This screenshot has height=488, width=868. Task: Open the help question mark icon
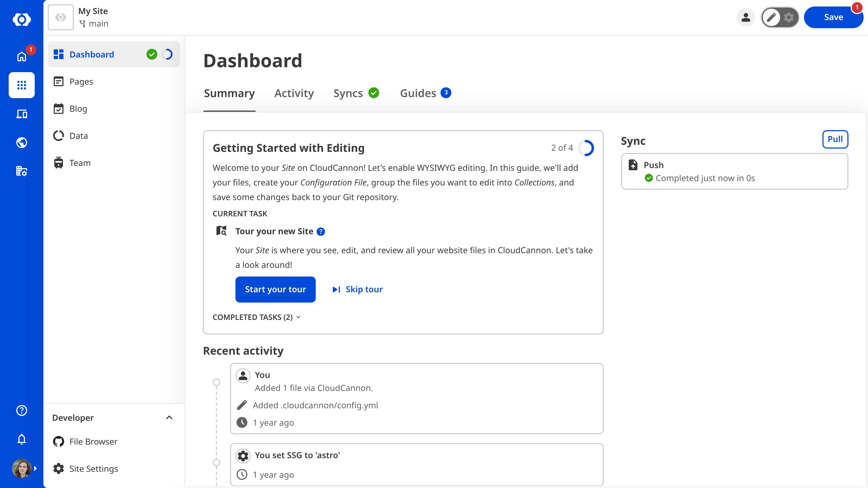[22, 410]
